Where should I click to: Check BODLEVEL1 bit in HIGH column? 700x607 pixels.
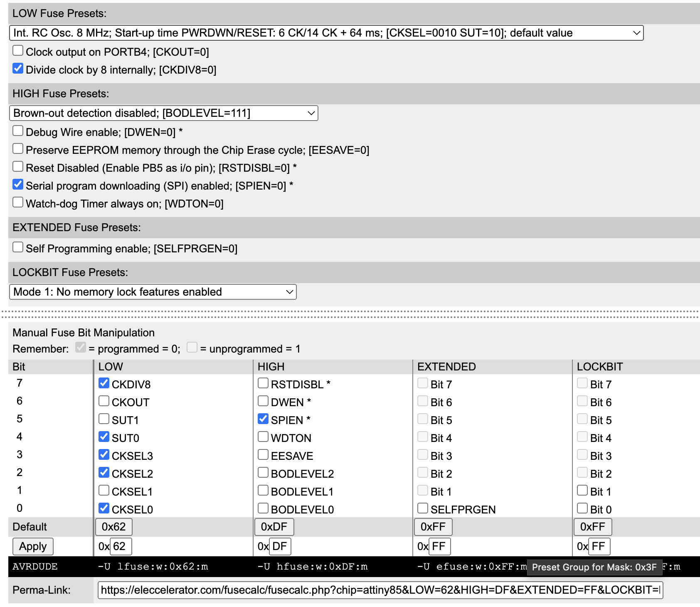click(263, 491)
